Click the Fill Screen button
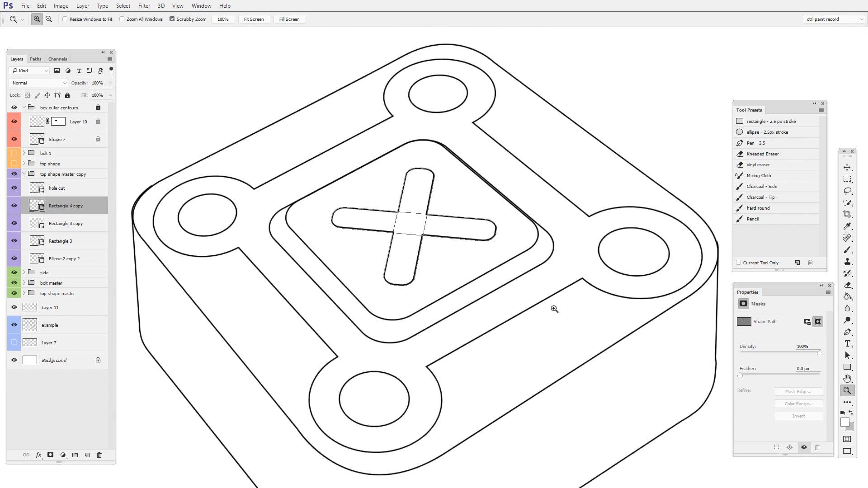868x488 pixels. (289, 19)
